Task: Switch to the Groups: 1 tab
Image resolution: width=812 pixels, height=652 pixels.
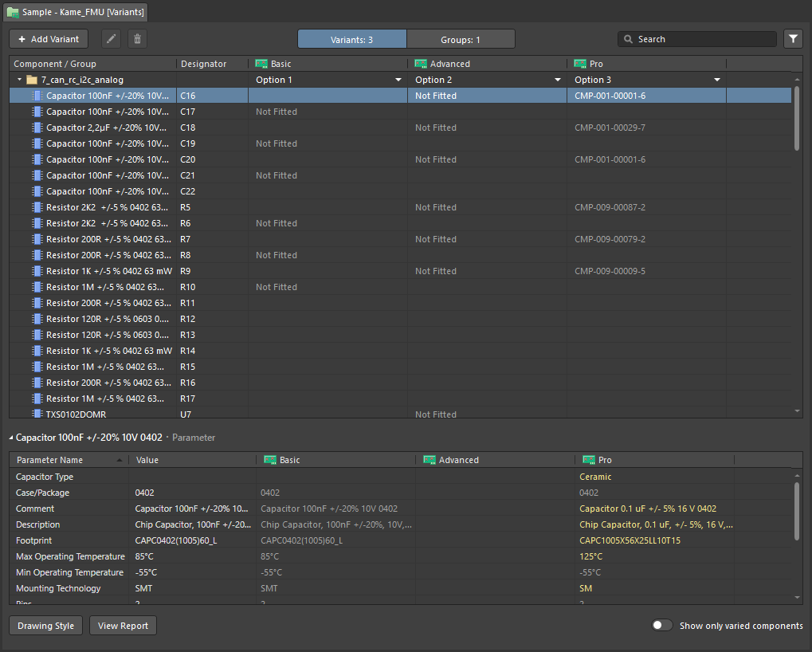Action: 461,39
